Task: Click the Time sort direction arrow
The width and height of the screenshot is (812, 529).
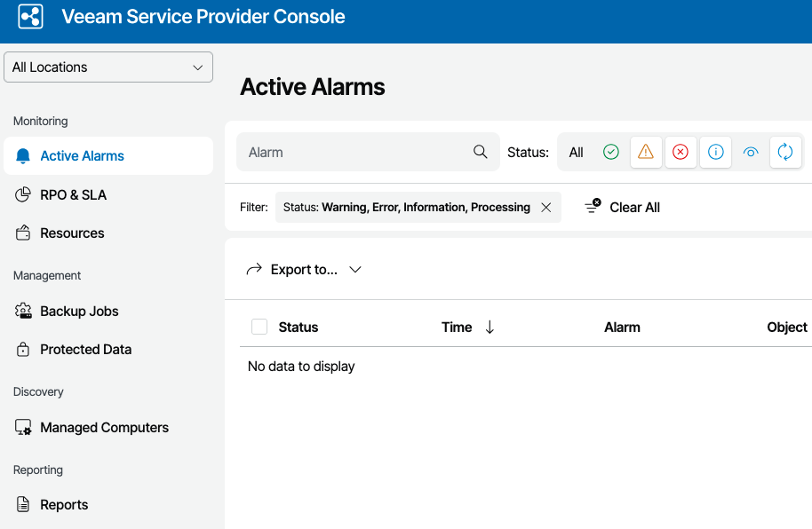Action: tap(490, 328)
